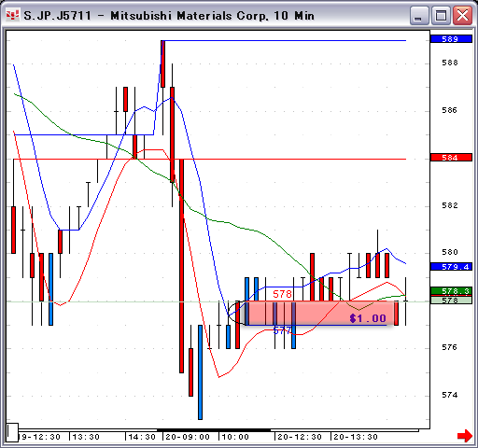Image resolution: width=478 pixels, height=448 pixels.
Task: Select the blue 589 price marker
Action: tap(451, 39)
